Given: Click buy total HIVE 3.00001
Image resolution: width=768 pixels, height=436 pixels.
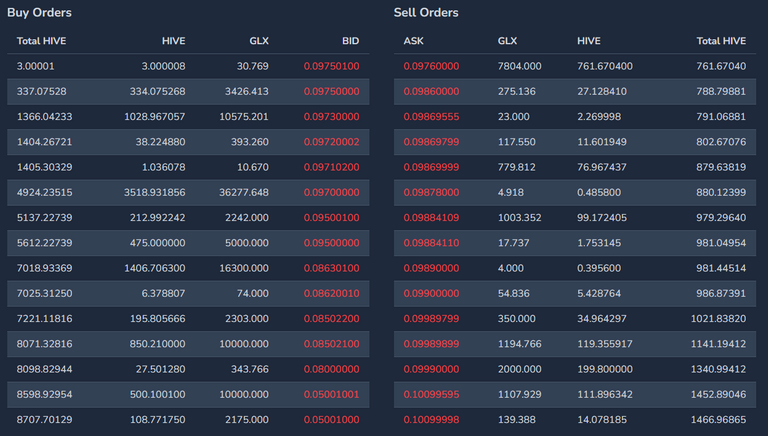Looking at the screenshot, I should tap(36, 66).
